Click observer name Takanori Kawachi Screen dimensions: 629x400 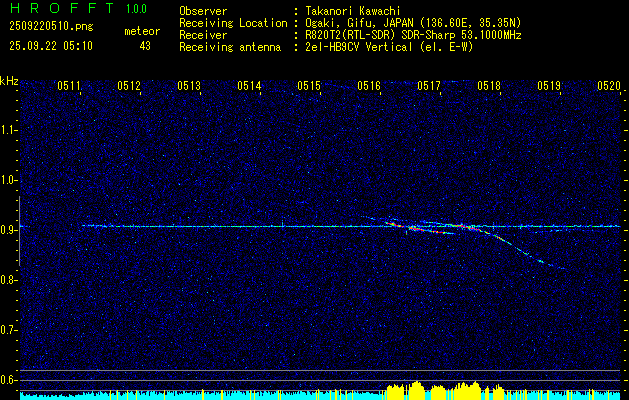(353, 11)
